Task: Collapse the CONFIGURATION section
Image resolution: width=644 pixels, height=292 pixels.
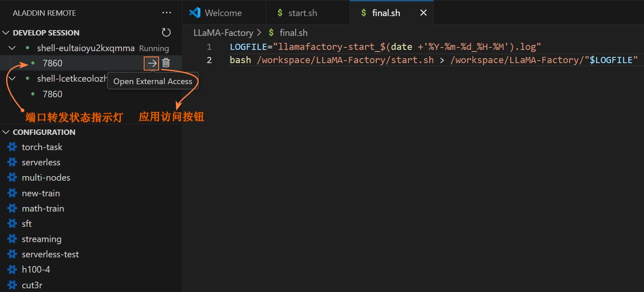Action: 6,132
